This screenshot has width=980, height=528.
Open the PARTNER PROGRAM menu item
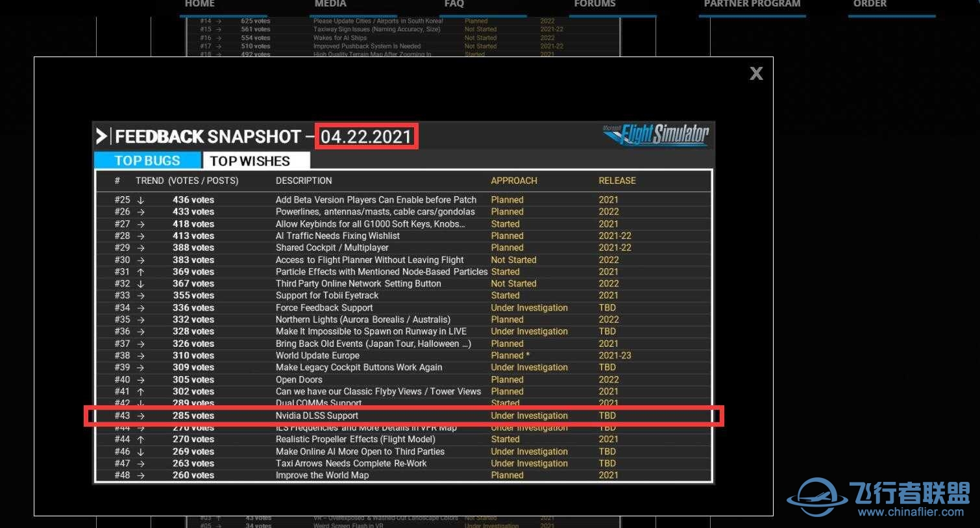(752, 4)
